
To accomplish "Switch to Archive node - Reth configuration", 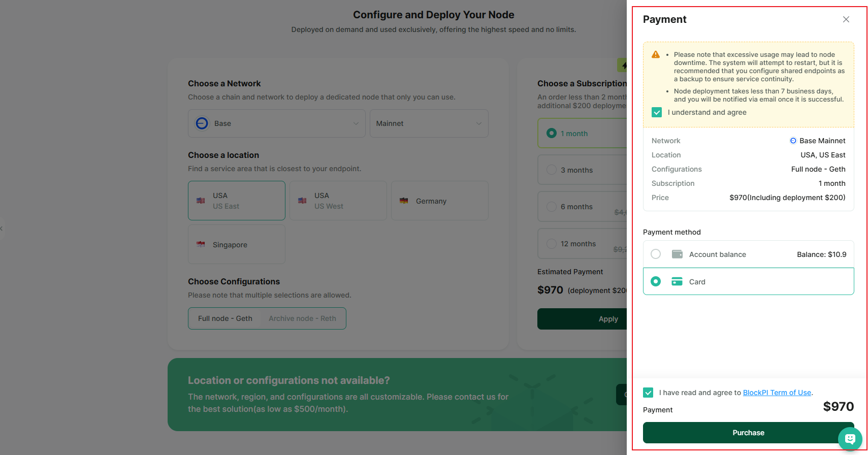I will 302,318.
